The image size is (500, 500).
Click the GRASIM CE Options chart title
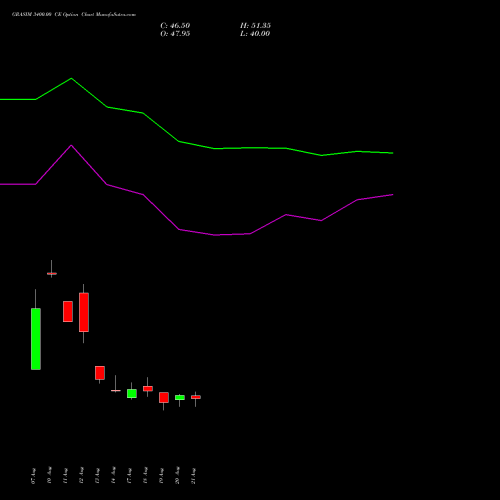(x=74, y=15)
